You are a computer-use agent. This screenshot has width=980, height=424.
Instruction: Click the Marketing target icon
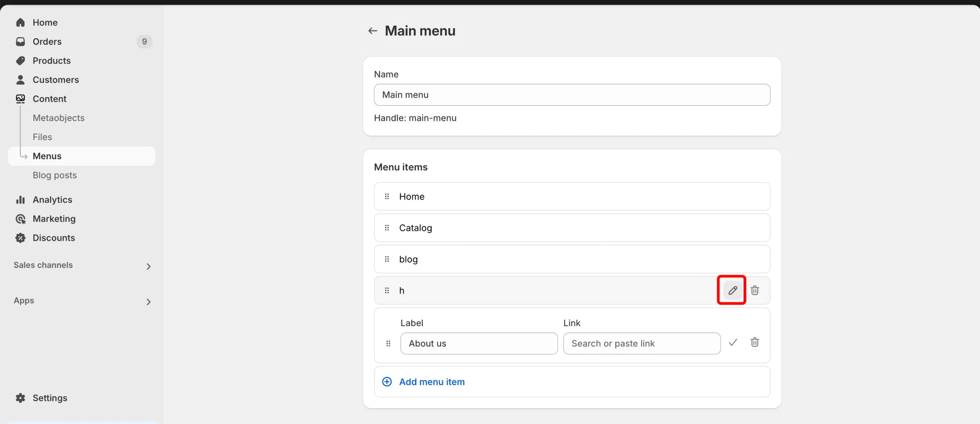point(21,218)
